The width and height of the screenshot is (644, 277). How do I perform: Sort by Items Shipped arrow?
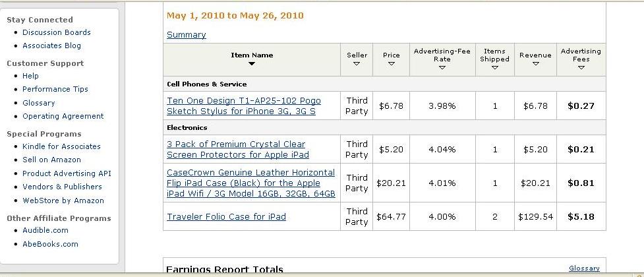click(494, 67)
